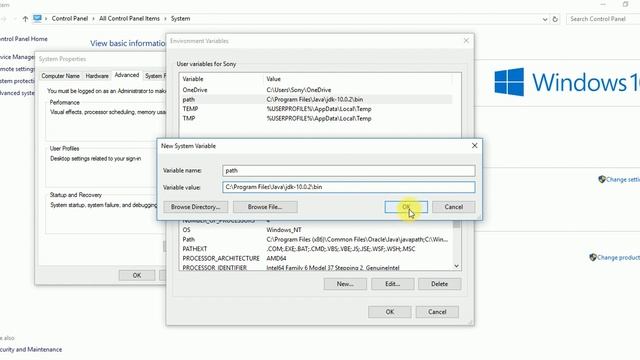640x360 pixels.
Task: Open Device Manager link in sidebar
Action: (x=17, y=57)
